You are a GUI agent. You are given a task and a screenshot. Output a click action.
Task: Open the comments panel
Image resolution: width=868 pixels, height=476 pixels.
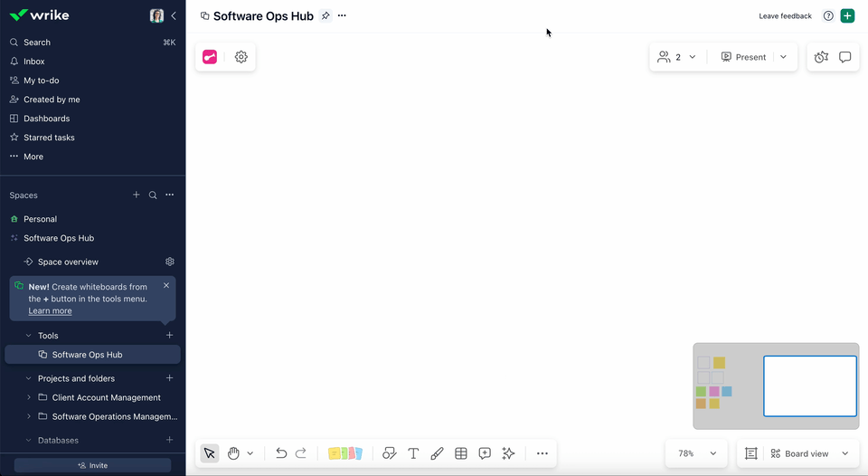pyautogui.click(x=844, y=57)
